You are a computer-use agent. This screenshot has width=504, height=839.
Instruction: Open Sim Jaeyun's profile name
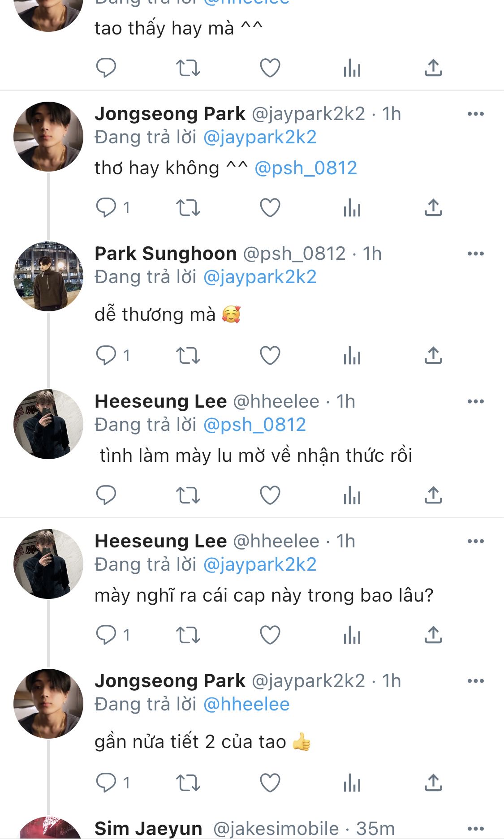[148, 829]
